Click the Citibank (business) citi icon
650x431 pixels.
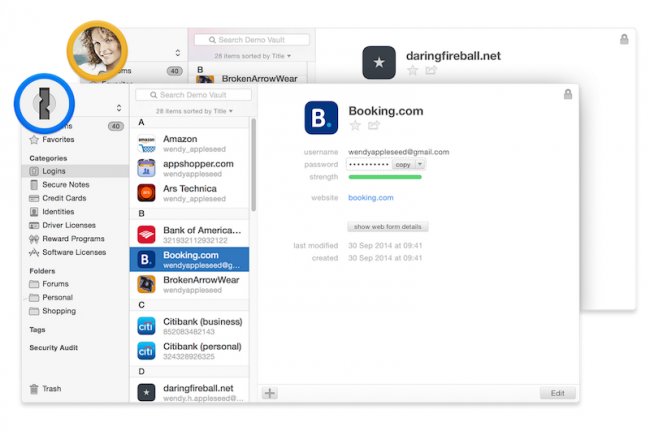[146, 326]
